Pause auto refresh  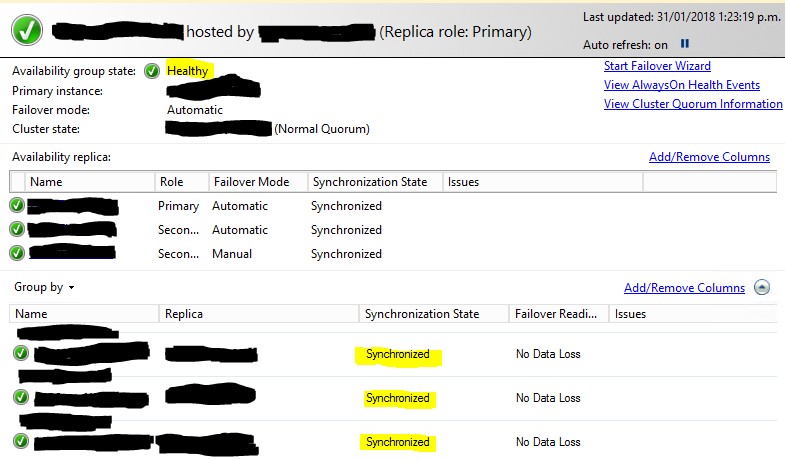click(685, 44)
